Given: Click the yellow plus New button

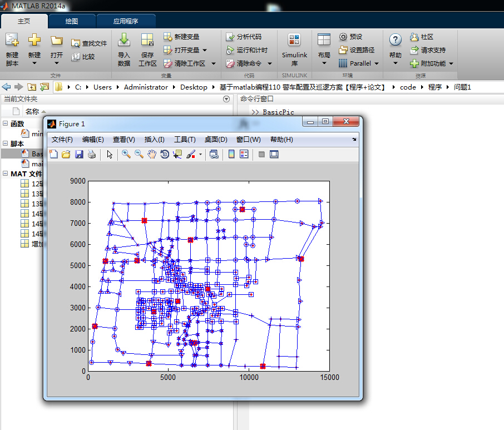Looking at the screenshot, I should pyautogui.click(x=34, y=40).
